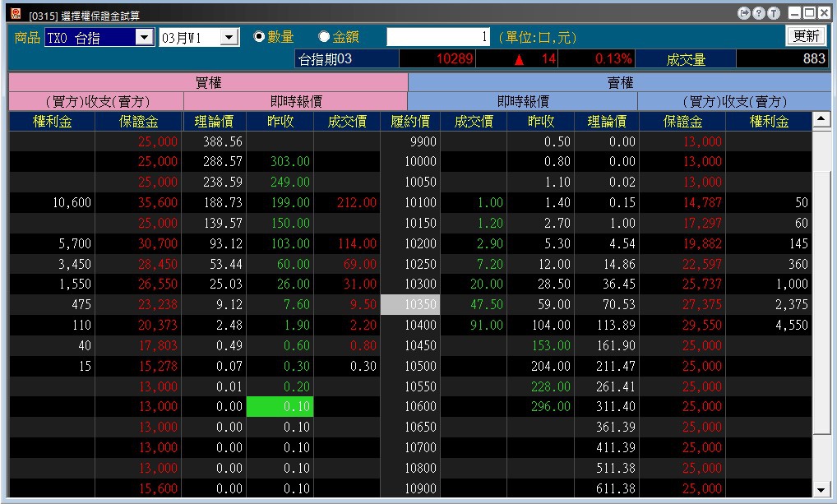The width and height of the screenshot is (837, 504).
Task: Click the 權利金 column header on put side
Action: [769, 121]
